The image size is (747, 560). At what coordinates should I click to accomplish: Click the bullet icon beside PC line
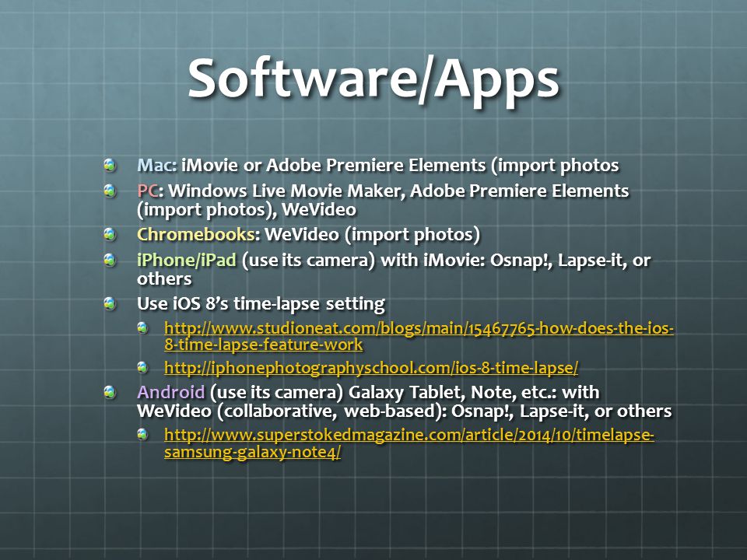(x=110, y=191)
